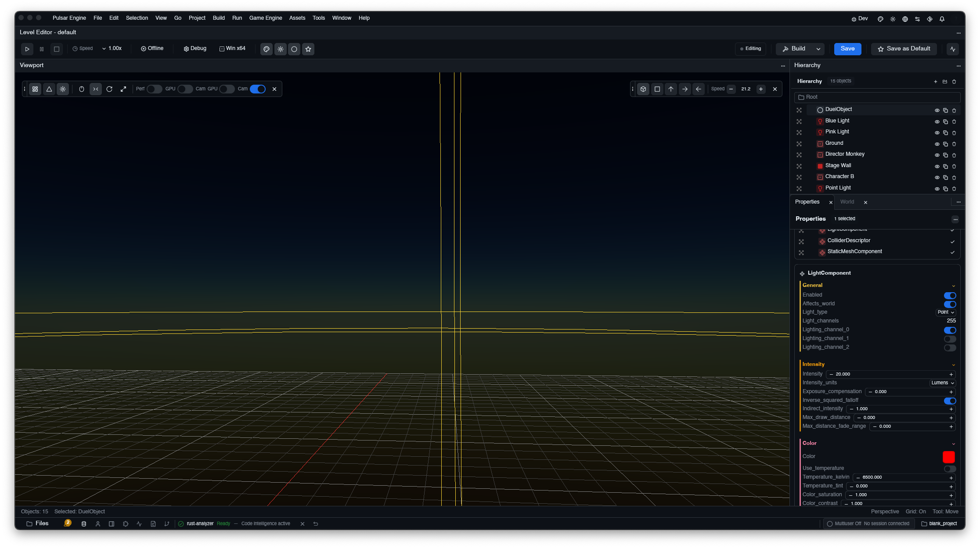Screen dimensions: 980x548
Task: Open the Game Engine menu
Action: tap(266, 18)
